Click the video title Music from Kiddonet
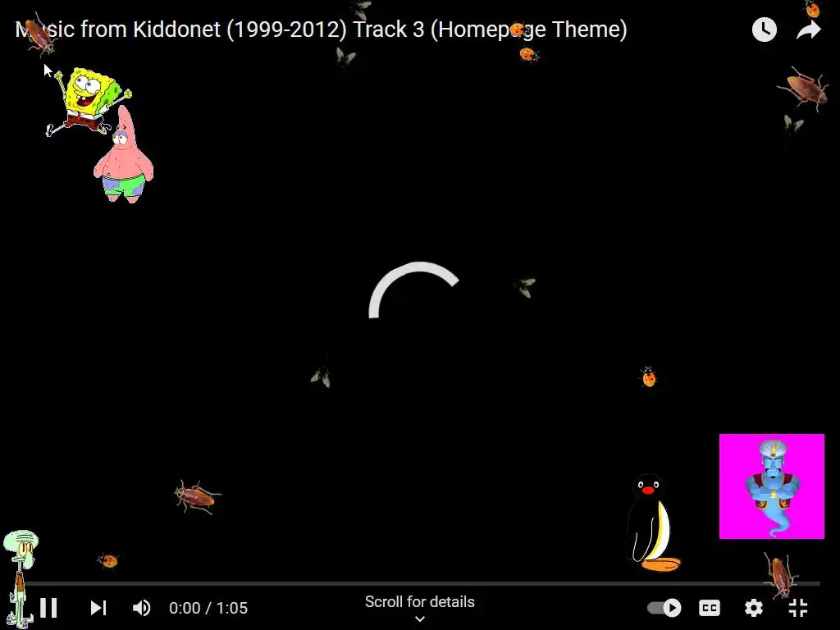Screen dimensions: 840x630 [x=322, y=30]
